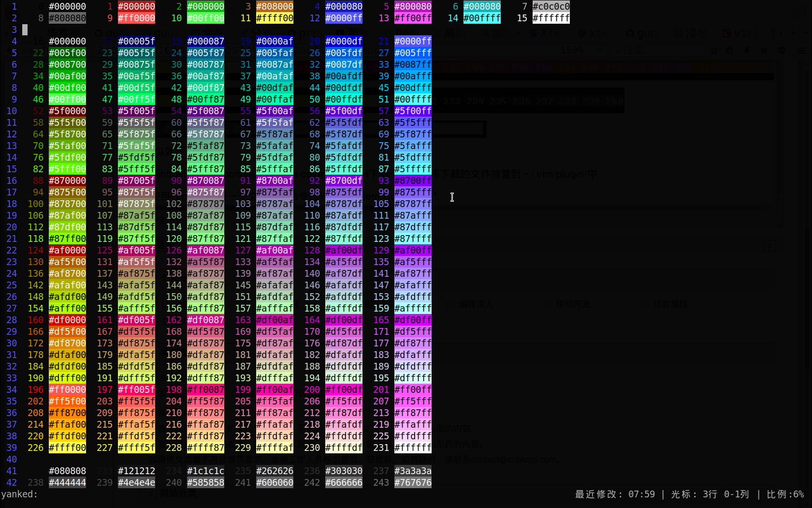This screenshot has height=508, width=812.
Task: Click the #00afdf color swatch
Action: point(344,76)
